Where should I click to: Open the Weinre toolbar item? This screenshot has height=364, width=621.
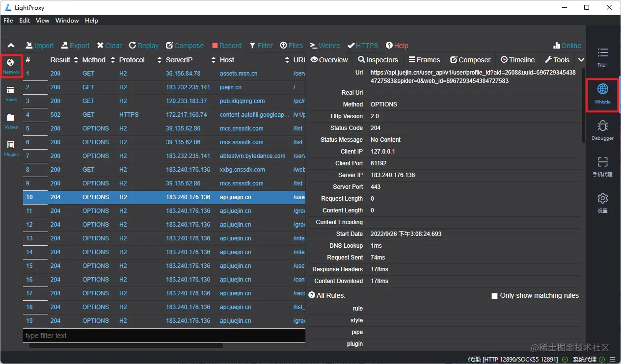click(325, 46)
